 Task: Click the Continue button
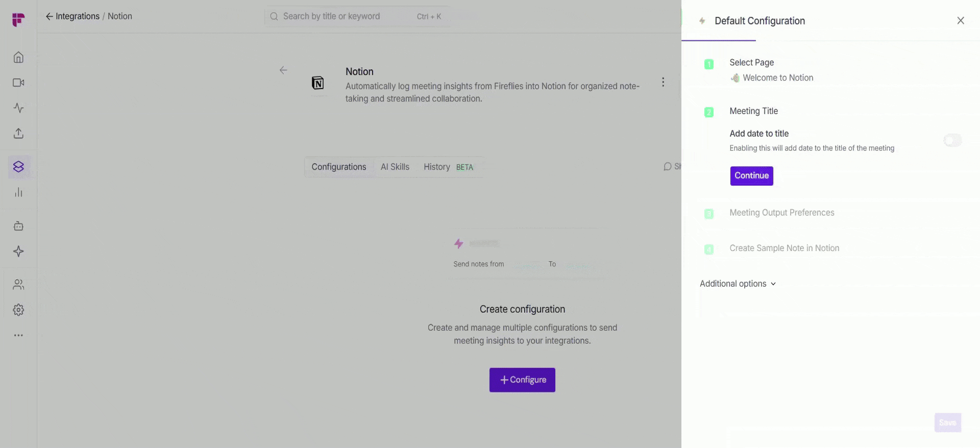[x=751, y=176]
